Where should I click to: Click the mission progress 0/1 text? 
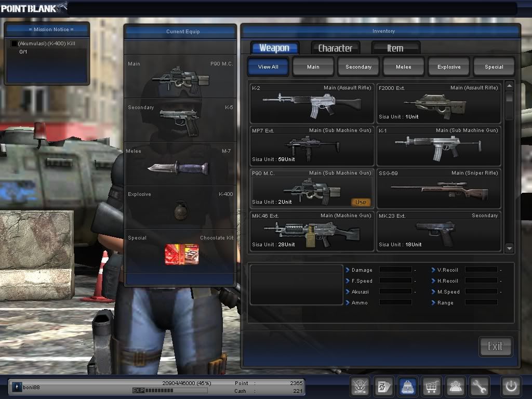tap(23, 51)
